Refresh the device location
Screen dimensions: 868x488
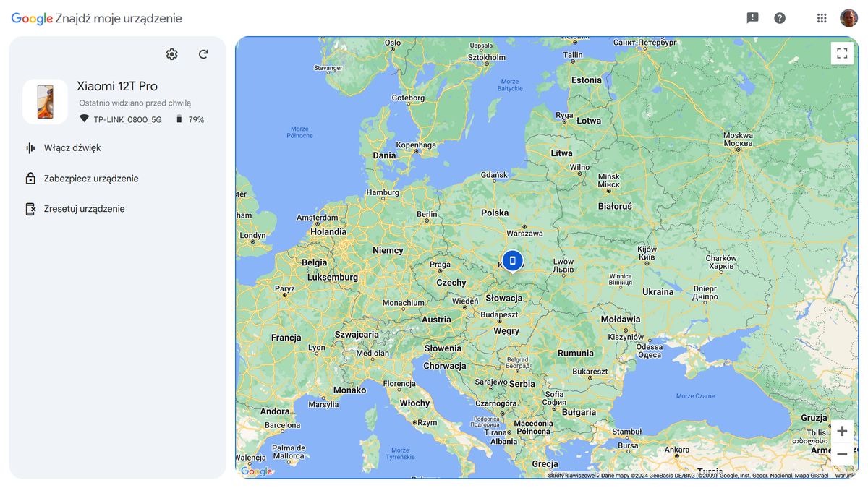pos(203,54)
